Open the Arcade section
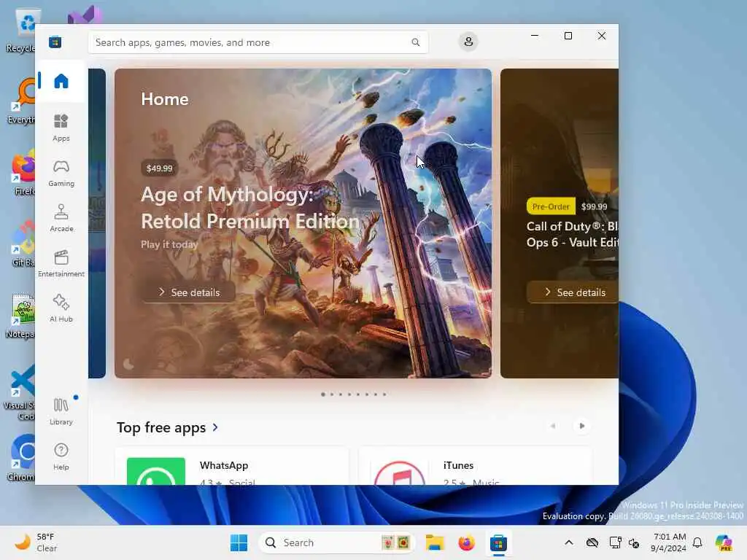Screen dimensions: 747x560 pyautogui.click(x=61, y=218)
